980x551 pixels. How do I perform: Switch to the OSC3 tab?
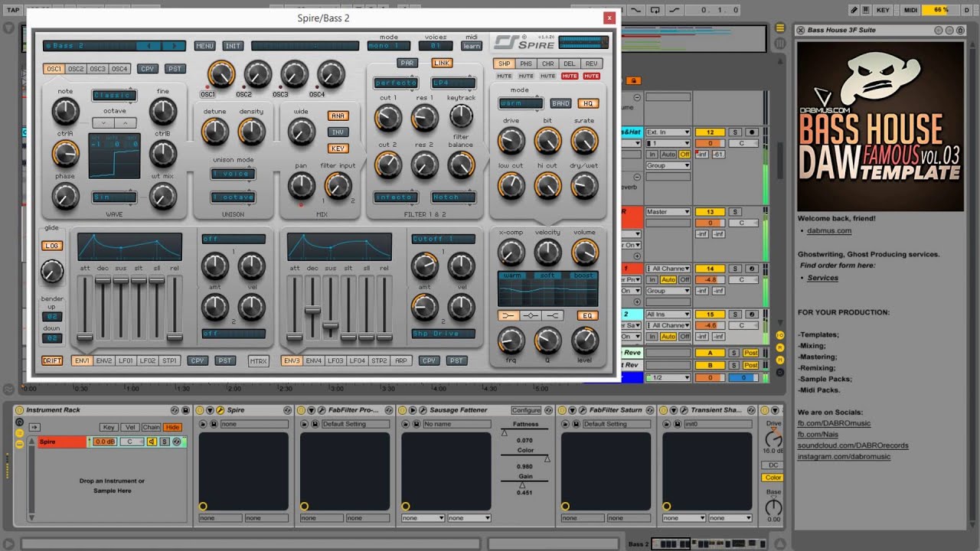(97, 69)
